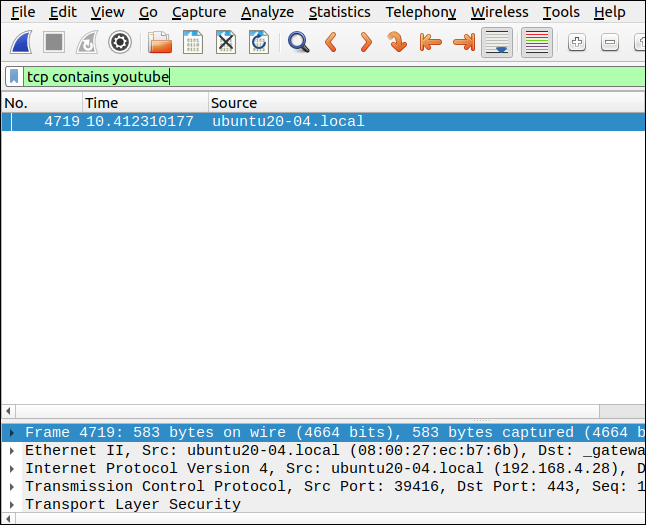
Task: Reload this capture file
Action: (x=259, y=42)
